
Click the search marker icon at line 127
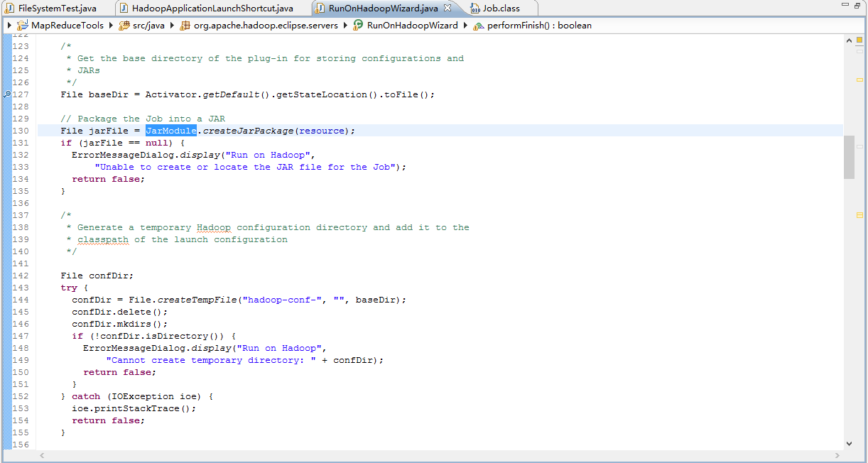click(6, 94)
